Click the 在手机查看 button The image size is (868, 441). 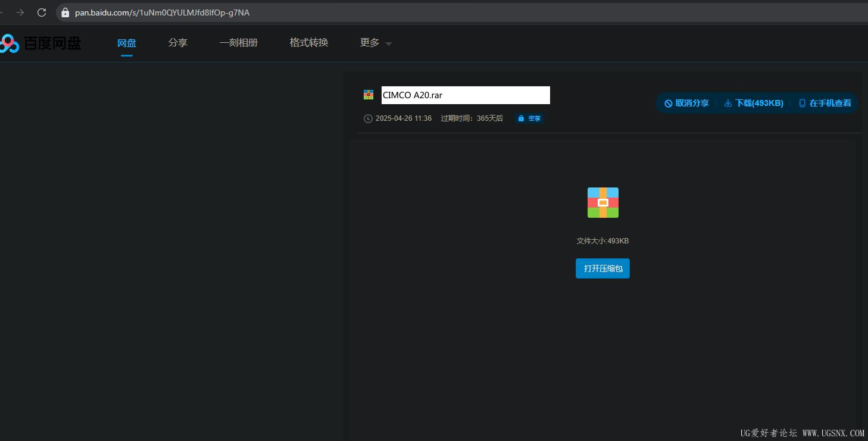pos(825,103)
